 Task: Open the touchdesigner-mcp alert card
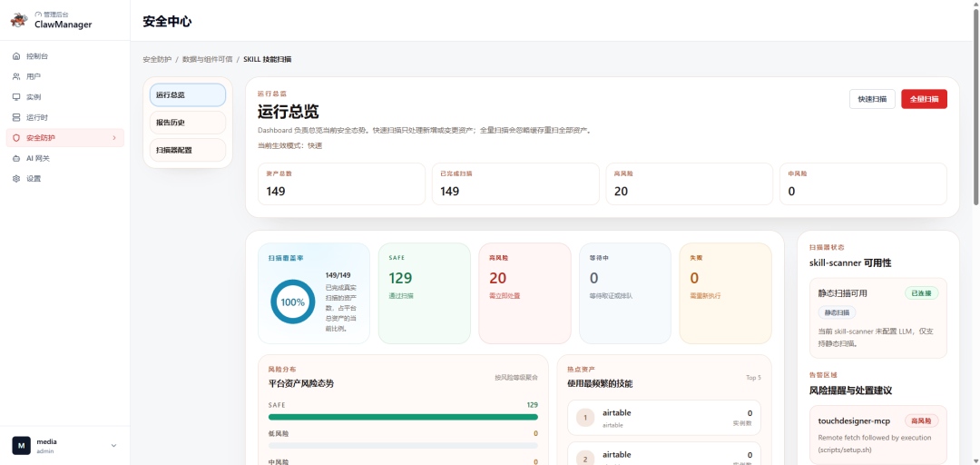click(878, 435)
